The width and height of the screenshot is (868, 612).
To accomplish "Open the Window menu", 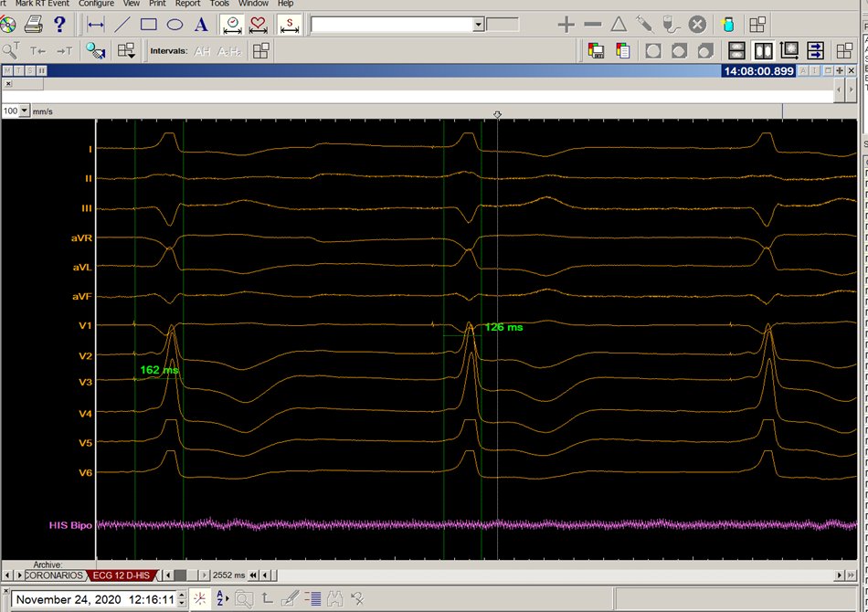I will coord(253,4).
